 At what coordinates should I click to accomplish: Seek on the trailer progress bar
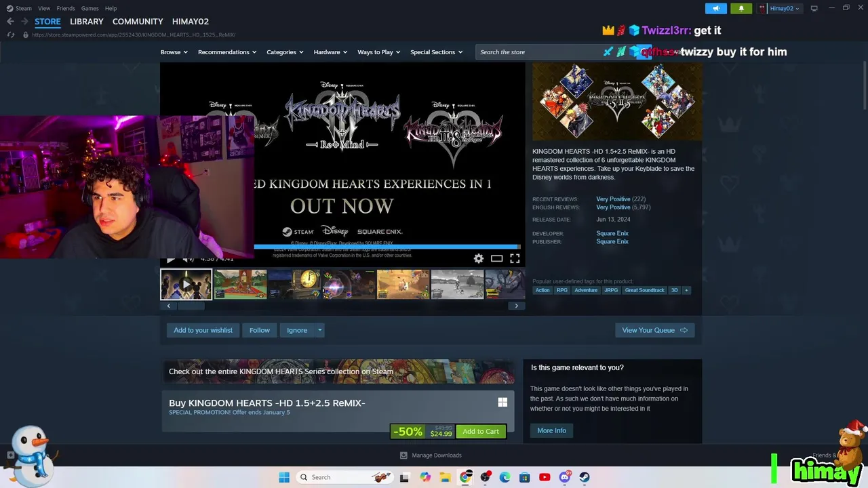coord(387,247)
